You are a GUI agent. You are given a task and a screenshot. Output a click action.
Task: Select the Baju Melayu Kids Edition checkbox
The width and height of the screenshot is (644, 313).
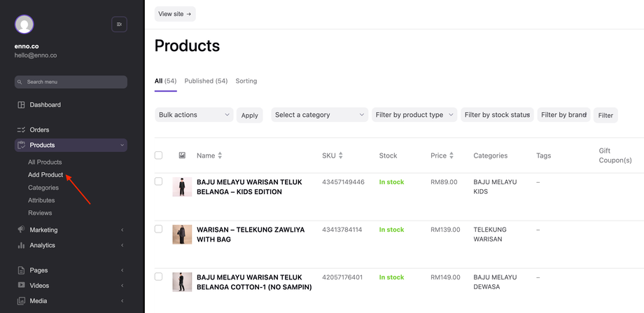158,182
